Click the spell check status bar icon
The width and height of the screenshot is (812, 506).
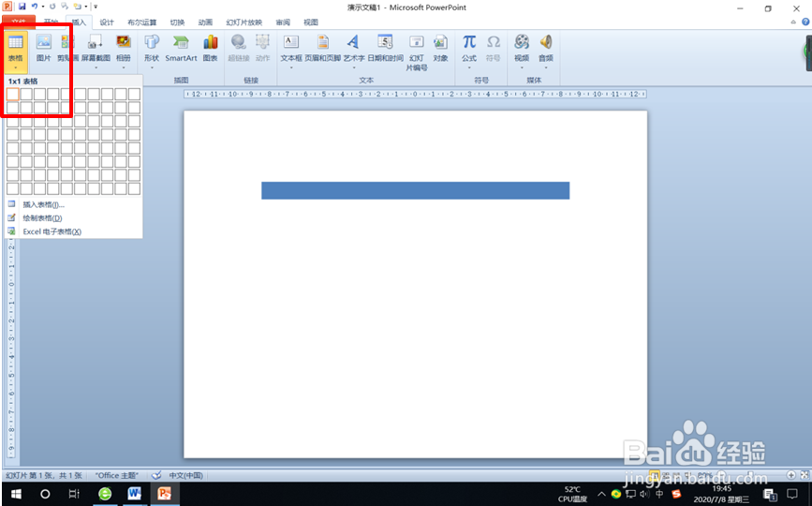coord(156,475)
